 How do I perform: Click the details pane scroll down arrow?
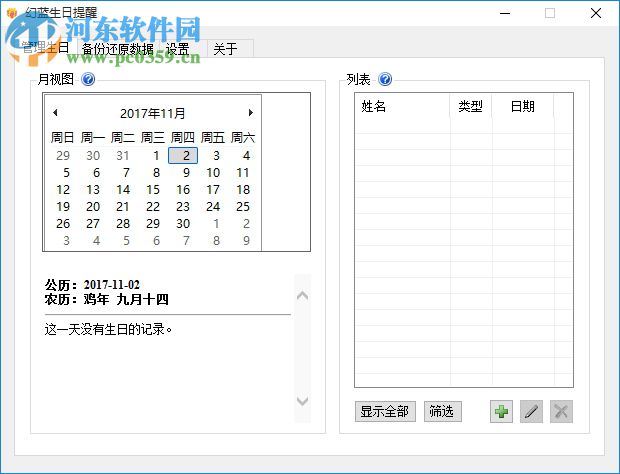302,401
